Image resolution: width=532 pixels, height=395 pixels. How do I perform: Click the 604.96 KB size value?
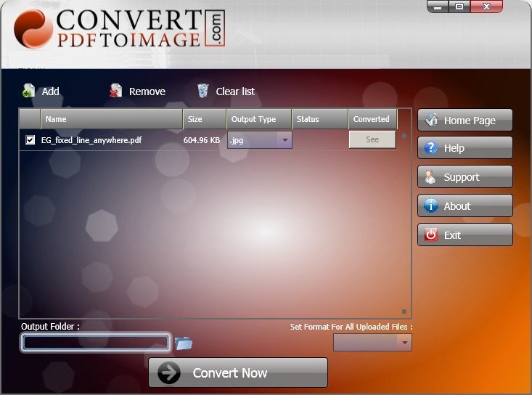202,140
